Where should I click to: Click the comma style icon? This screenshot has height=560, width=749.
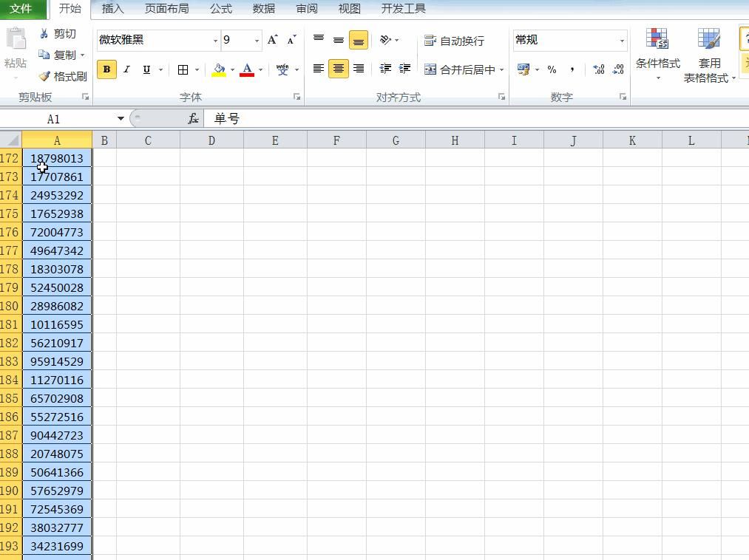click(x=572, y=69)
